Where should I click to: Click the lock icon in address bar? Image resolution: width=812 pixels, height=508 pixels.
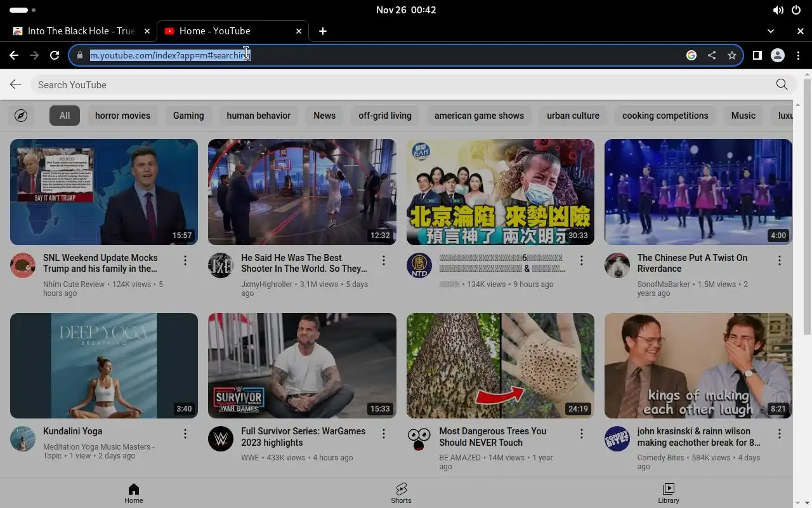tap(79, 55)
